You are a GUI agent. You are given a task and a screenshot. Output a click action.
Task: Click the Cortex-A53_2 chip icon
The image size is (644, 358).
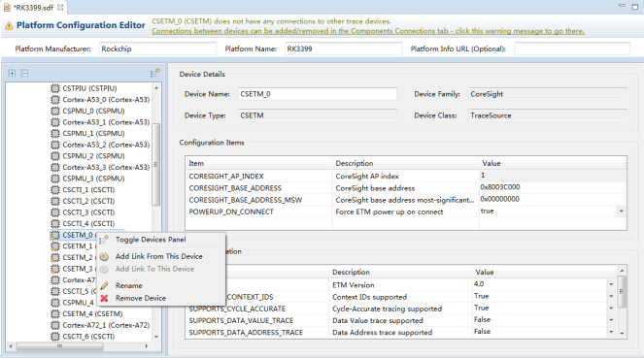click(x=55, y=145)
